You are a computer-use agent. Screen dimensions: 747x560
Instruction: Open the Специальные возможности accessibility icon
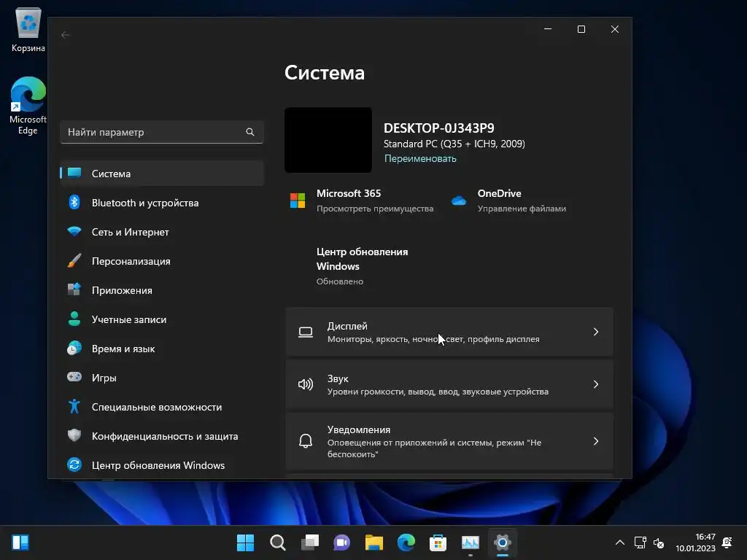click(x=74, y=407)
